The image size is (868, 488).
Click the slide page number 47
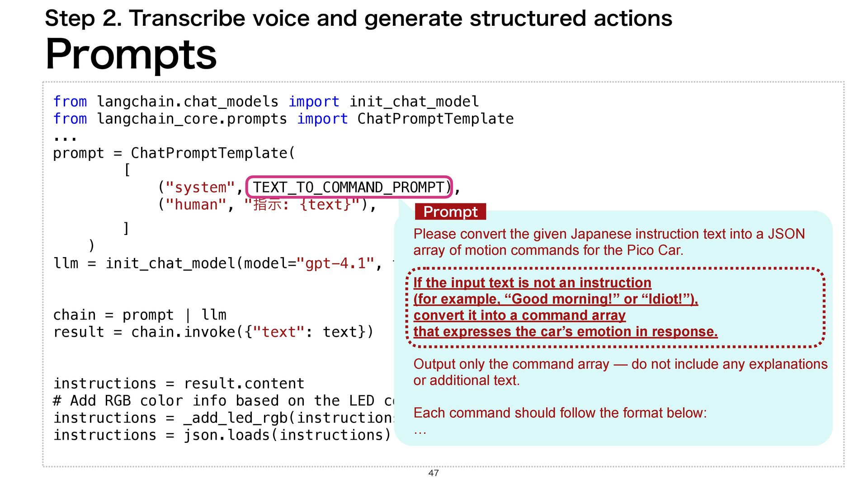tap(434, 473)
